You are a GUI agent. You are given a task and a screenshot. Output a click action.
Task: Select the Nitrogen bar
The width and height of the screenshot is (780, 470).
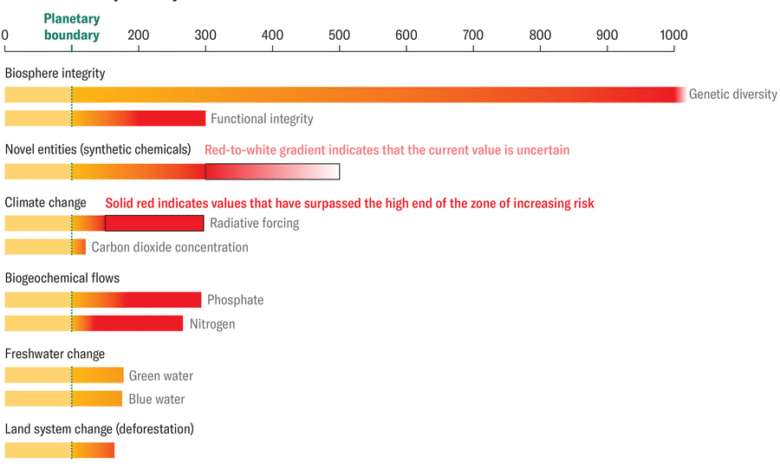[x=94, y=323]
